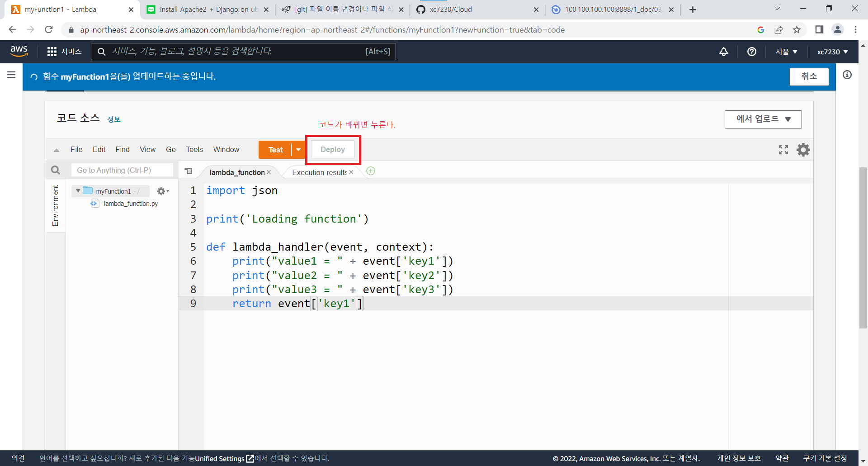Open the info panel circle icon
Viewport: 868px width, 466px height.
847,75
